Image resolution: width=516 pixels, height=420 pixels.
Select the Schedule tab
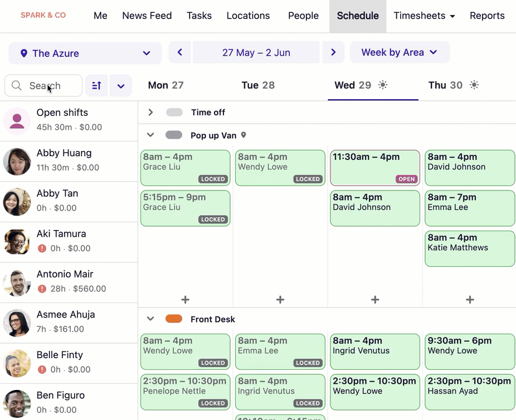[358, 16]
